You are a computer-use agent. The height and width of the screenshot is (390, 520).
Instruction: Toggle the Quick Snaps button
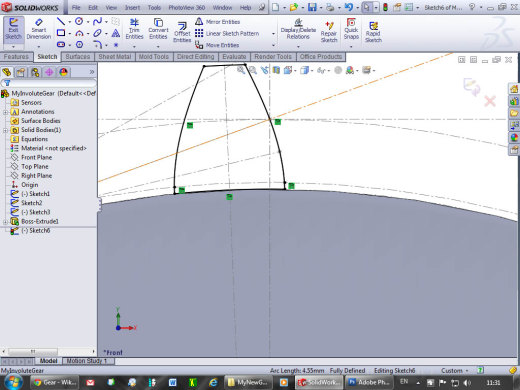351,29
